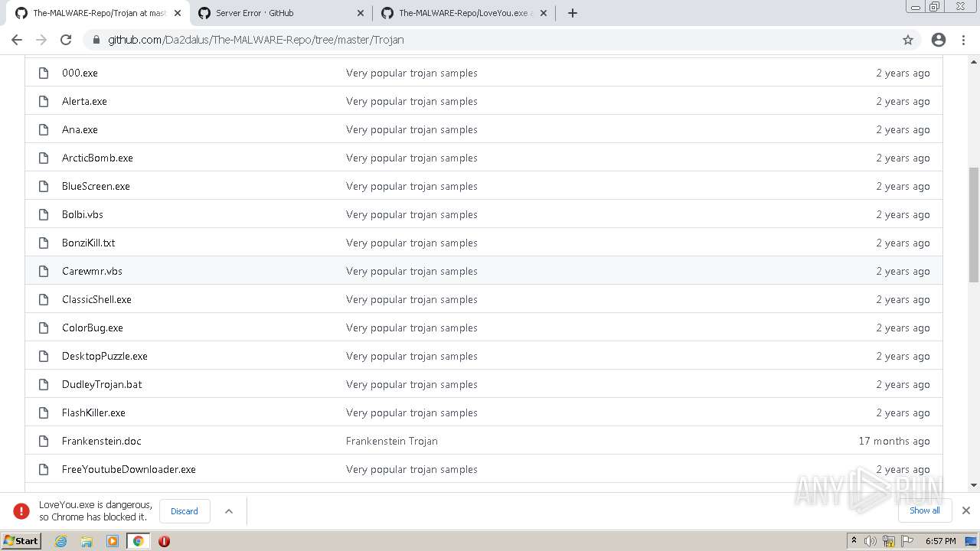Screen dimensions: 980x551
Task: Reload the current page
Action: 66,40
